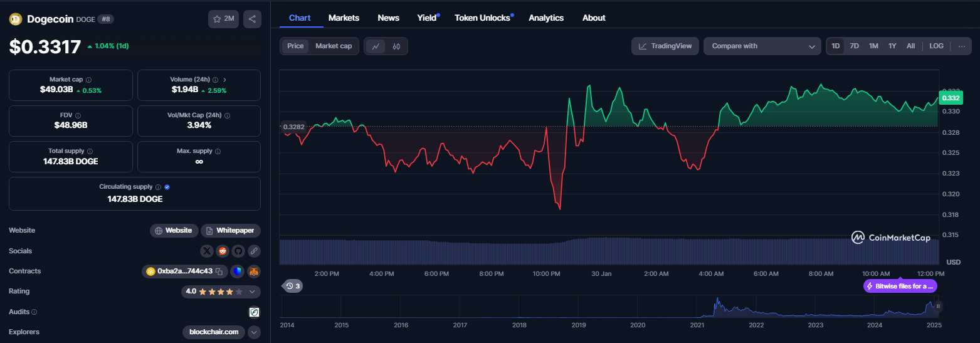Open the Yield tab
Screen dimensions: 980x343
tap(427, 18)
